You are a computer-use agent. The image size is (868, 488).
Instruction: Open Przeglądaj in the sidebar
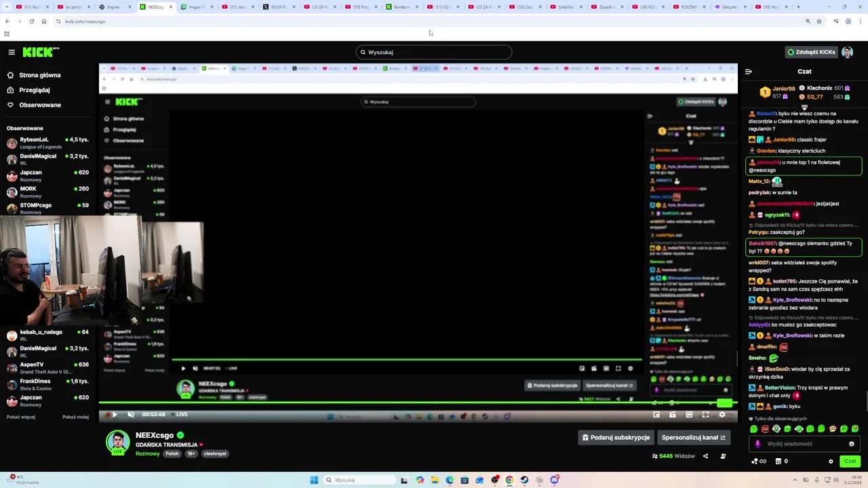coord(35,90)
